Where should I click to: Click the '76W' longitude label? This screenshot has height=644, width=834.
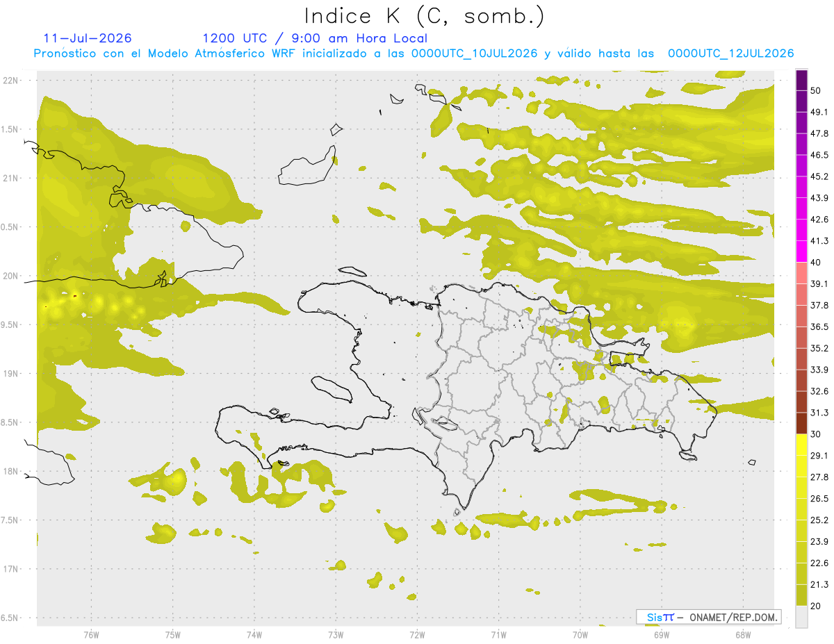[91, 634]
